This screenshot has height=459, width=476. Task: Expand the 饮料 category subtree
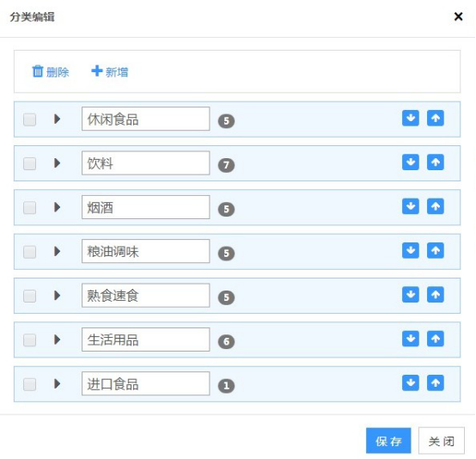tap(57, 163)
